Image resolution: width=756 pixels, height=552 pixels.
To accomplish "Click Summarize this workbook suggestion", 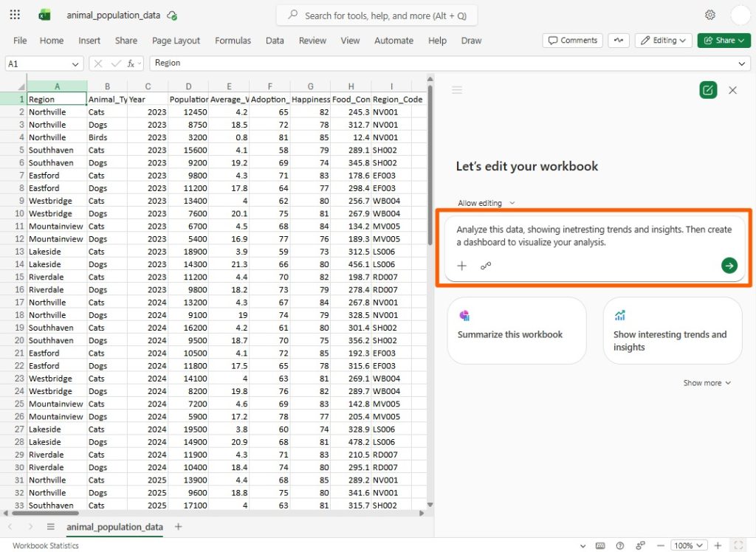I will click(517, 330).
